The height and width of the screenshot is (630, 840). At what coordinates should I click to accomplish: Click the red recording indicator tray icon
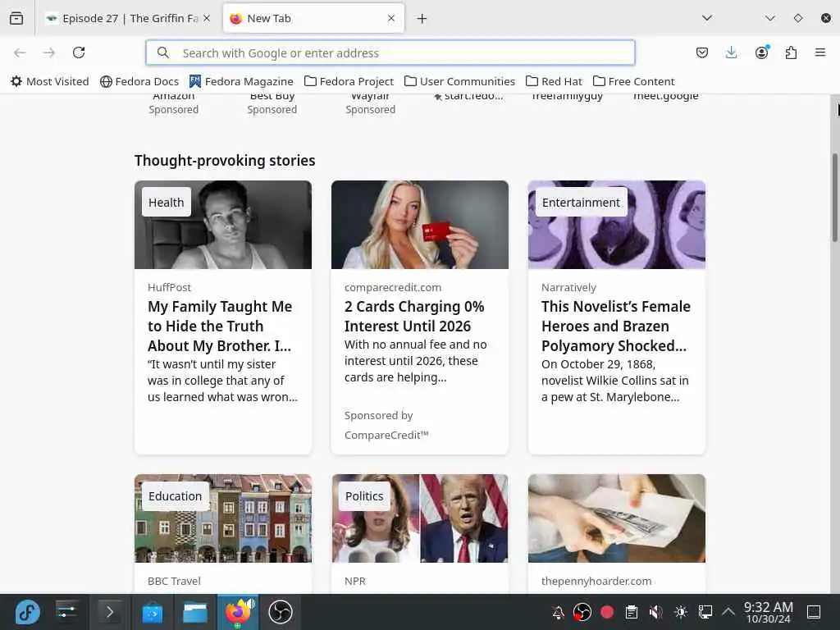[607, 612]
